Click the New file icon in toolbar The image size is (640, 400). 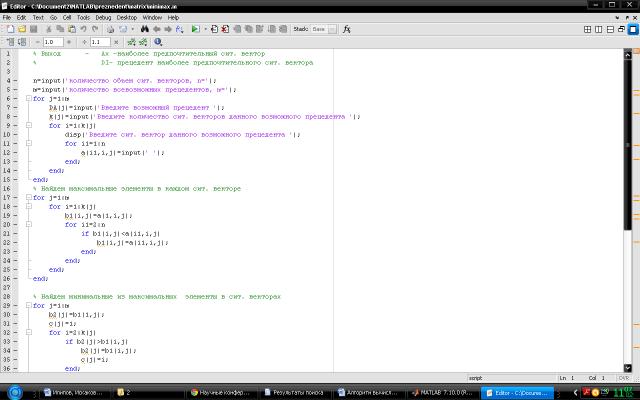7,30
